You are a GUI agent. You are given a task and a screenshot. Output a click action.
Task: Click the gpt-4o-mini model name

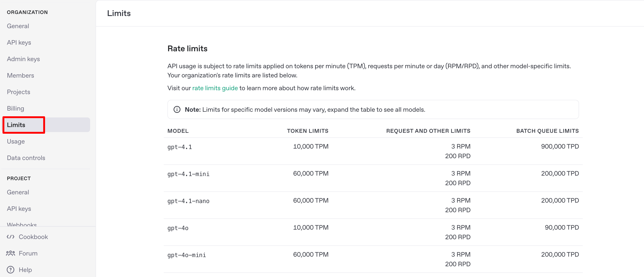[x=187, y=255]
